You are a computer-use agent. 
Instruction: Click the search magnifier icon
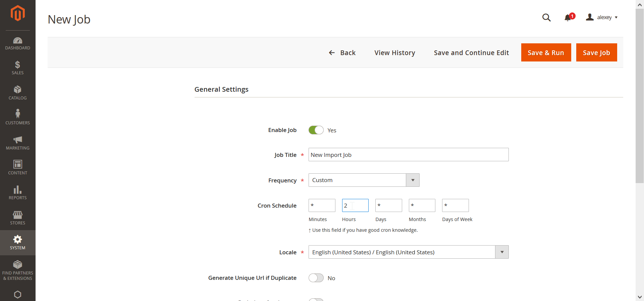click(x=546, y=17)
